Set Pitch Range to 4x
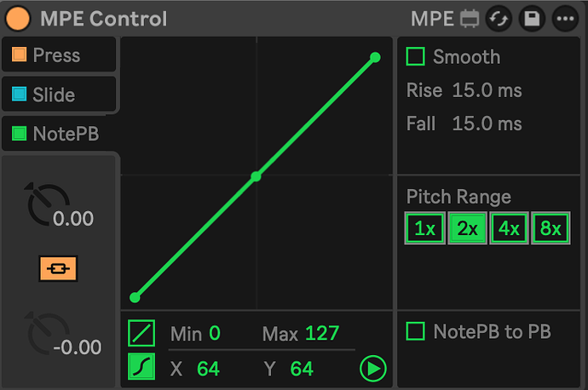Viewport: 588px width, 390px height. point(509,228)
